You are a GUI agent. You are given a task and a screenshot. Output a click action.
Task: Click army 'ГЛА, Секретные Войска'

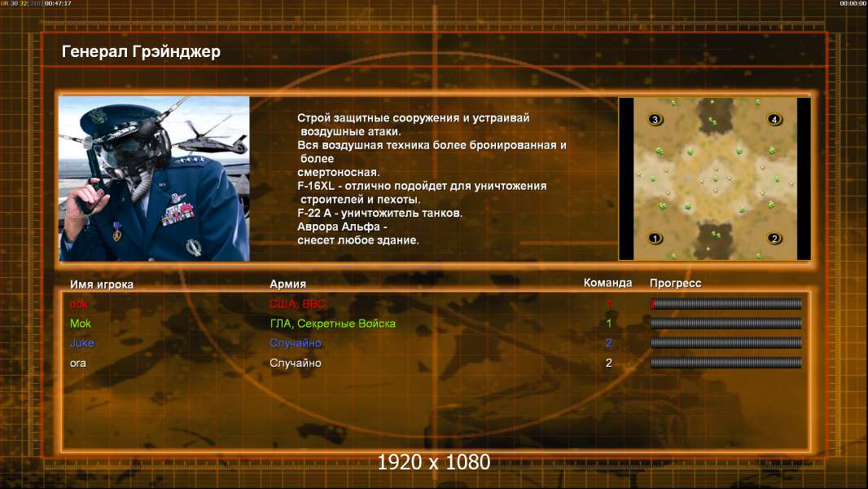(333, 324)
